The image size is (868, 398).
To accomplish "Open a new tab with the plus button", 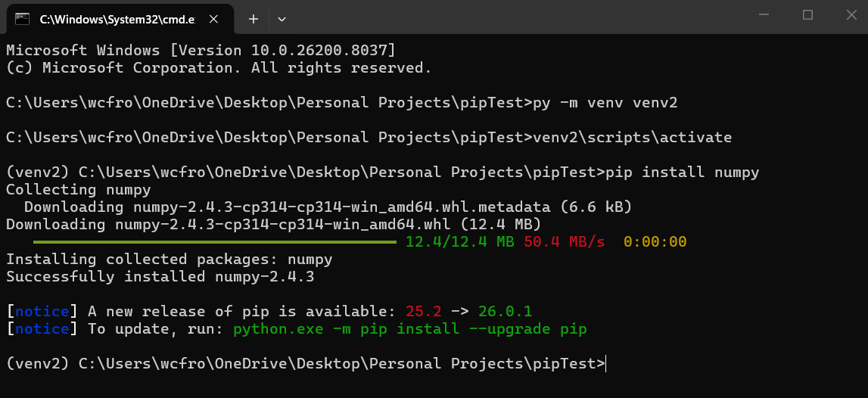I will pyautogui.click(x=254, y=19).
